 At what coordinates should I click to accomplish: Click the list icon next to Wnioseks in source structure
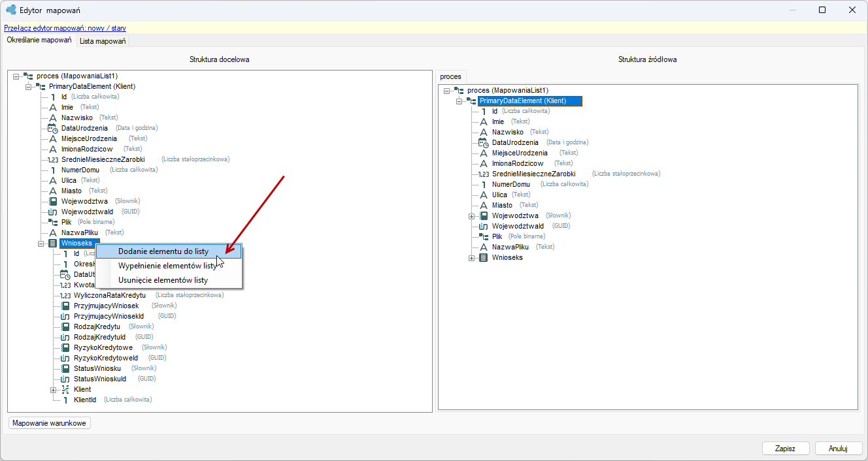pyautogui.click(x=484, y=257)
